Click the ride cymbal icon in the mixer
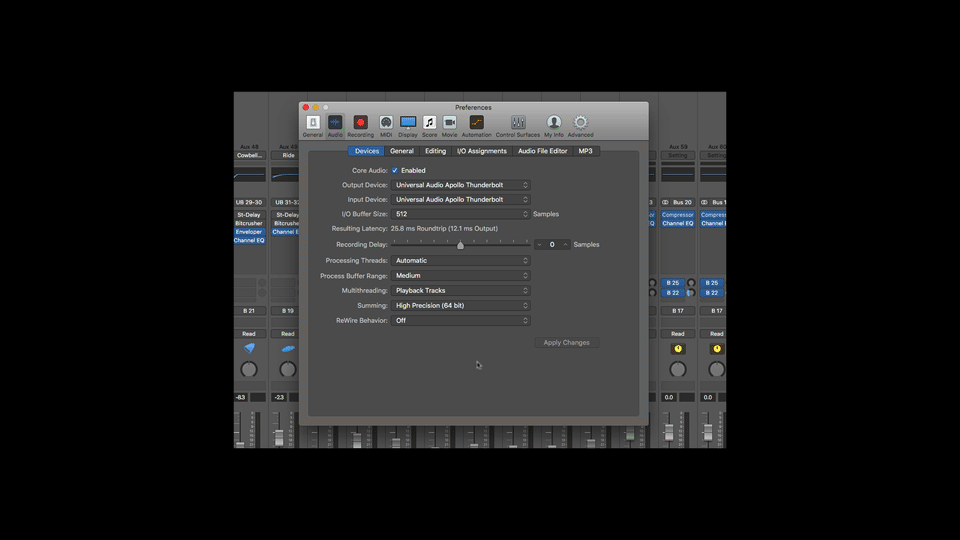 (x=288, y=348)
